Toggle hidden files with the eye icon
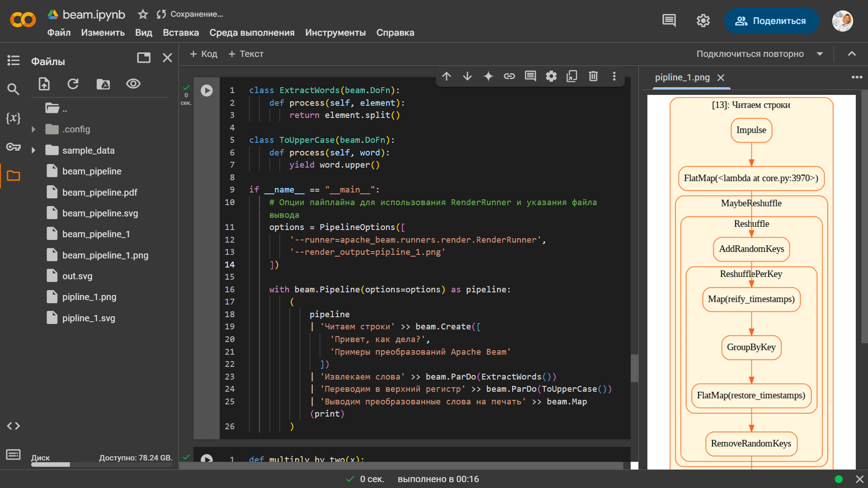 point(133,84)
